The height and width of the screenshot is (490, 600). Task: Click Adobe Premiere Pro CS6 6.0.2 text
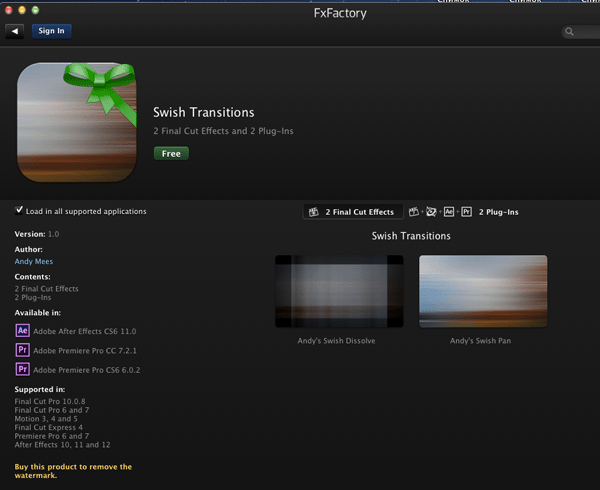pyautogui.click(x=87, y=370)
